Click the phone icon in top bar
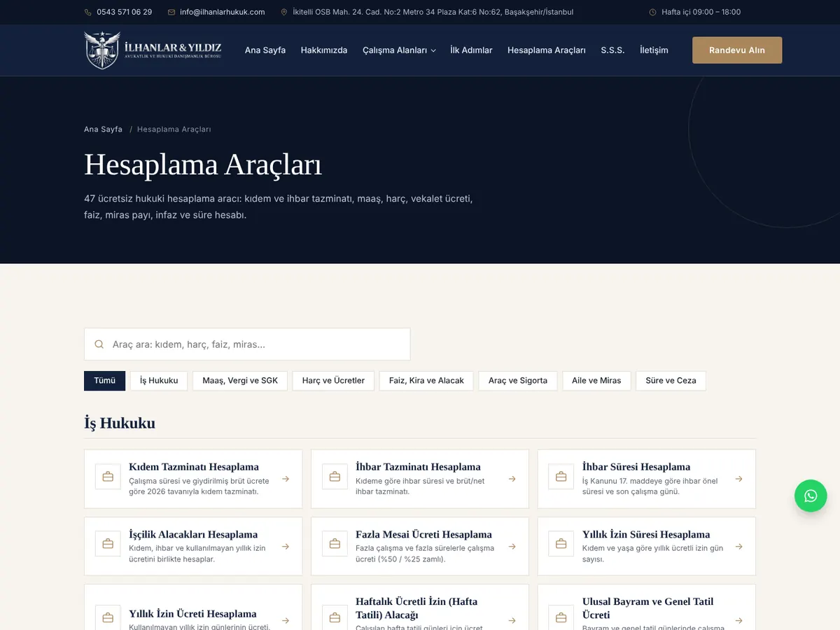The image size is (840, 630). point(88,12)
